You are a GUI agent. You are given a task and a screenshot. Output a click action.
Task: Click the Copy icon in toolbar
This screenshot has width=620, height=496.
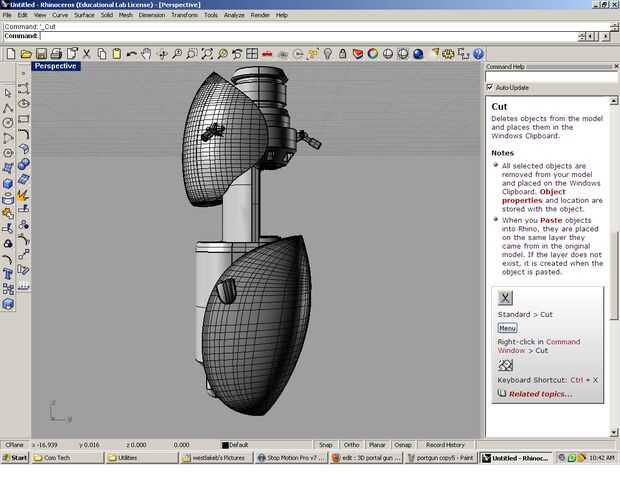(x=102, y=54)
